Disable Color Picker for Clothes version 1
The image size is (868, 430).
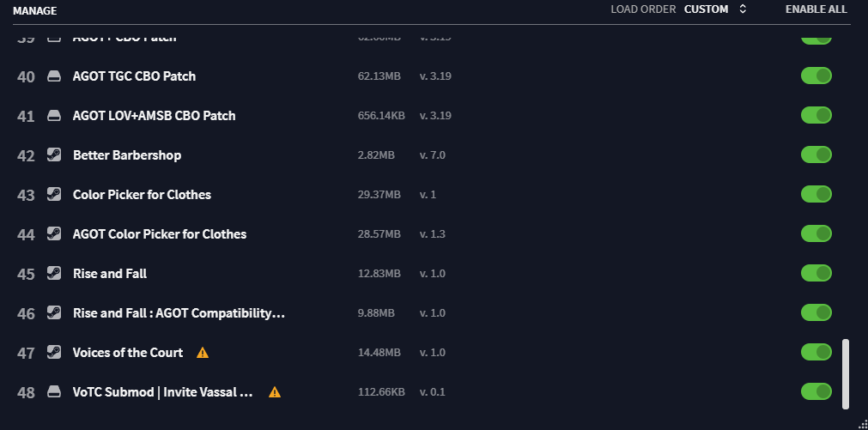pos(816,194)
